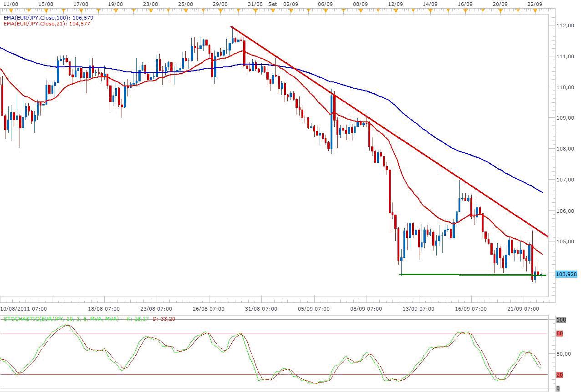Image resolution: width=581 pixels, height=392 pixels.
Task: Click the orange marker under the 17/08 date
Action: [81, 10]
